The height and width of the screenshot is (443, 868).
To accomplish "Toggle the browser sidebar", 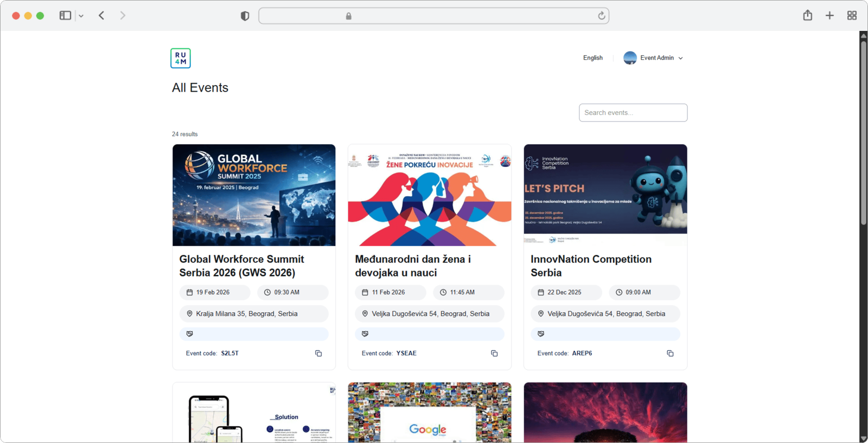I will coord(65,16).
